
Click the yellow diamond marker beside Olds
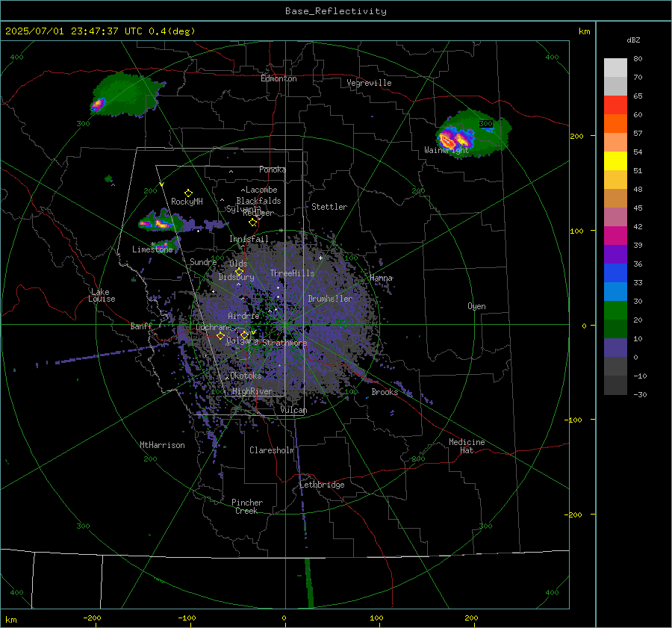coord(239,271)
